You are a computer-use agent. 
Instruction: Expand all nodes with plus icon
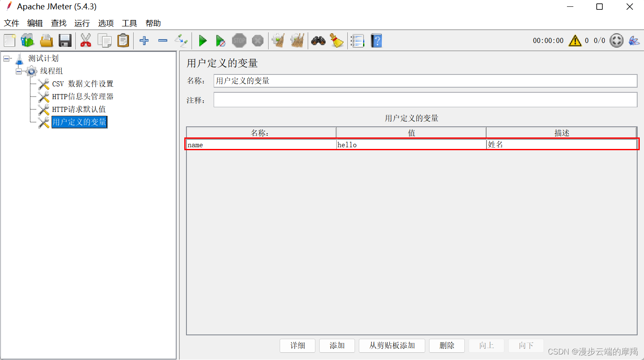pyautogui.click(x=144, y=41)
